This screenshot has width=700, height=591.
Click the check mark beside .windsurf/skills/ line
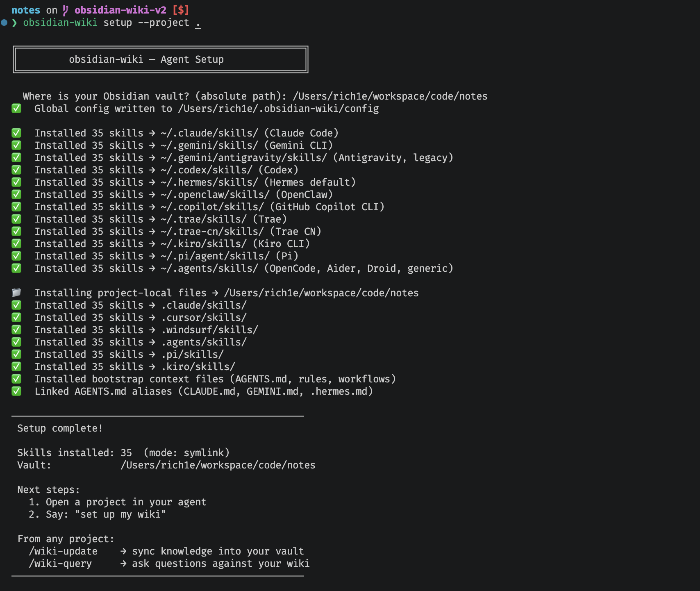[x=16, y=330]
